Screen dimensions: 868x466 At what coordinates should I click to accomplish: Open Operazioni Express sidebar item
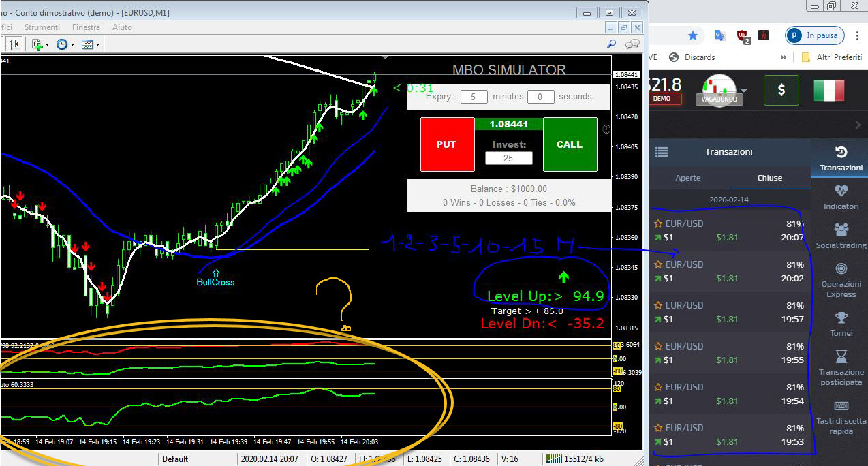click(841, 280)
